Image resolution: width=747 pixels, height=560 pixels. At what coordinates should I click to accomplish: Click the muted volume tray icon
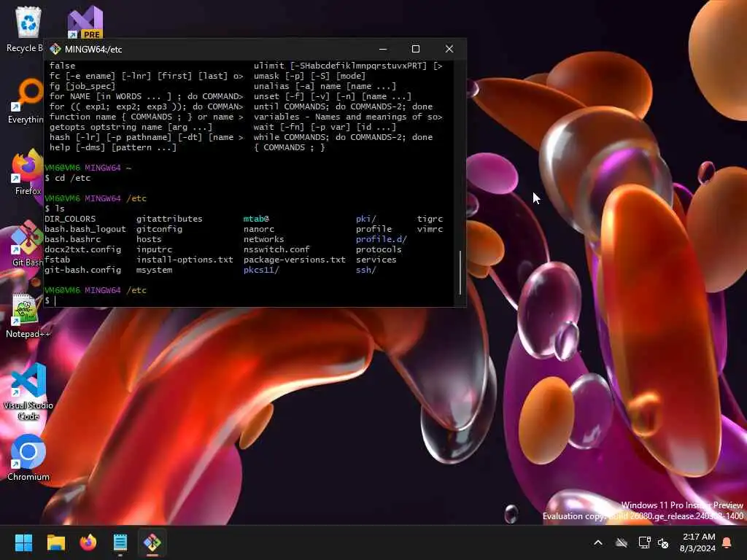pyautogui.click(x=663, y=542)
